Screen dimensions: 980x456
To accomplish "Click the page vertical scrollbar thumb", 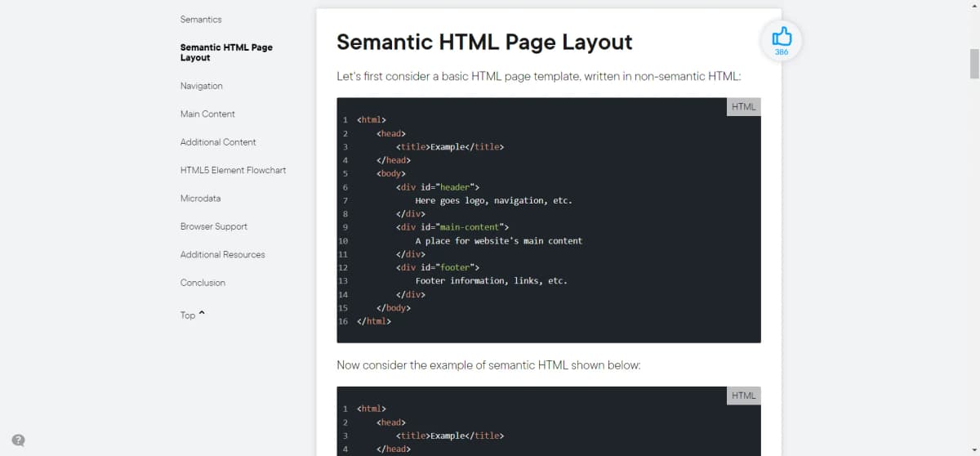I will pos(973,64).
